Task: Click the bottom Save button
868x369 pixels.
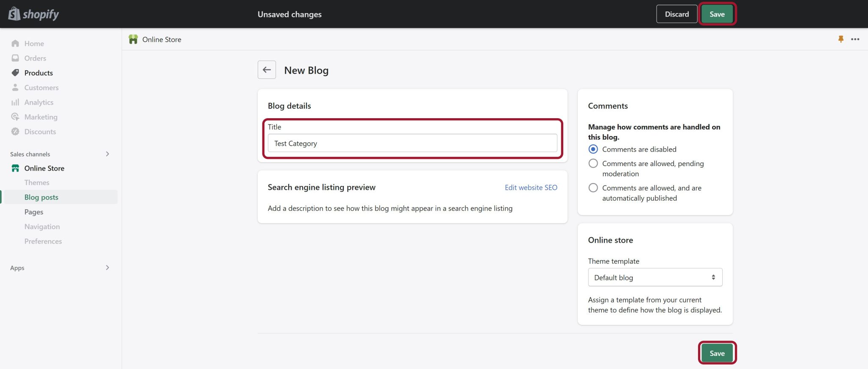Action: coord(717,353)
